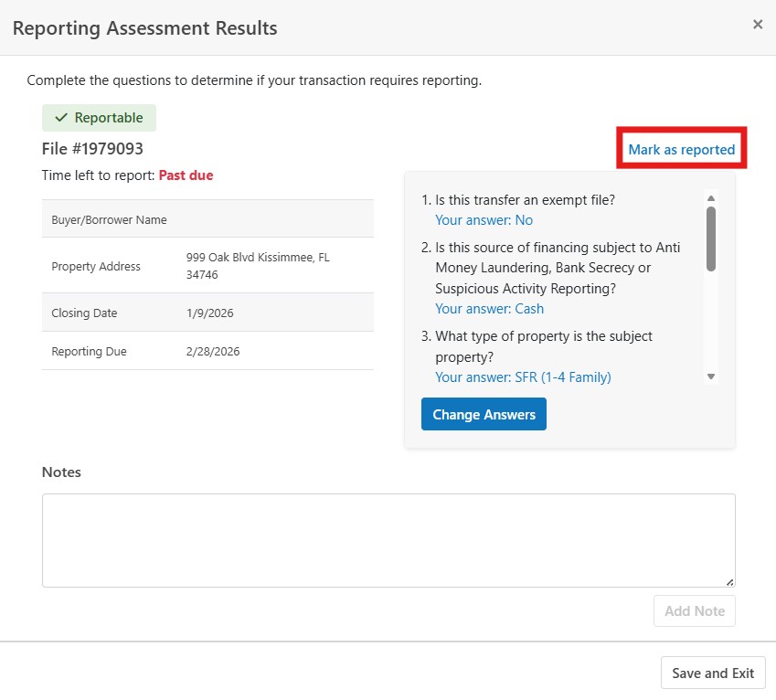The height and width of the screenshot is (700, 776).
Task: Click the Add Note button
Action: pyautogui.click(x=694, y=610)
